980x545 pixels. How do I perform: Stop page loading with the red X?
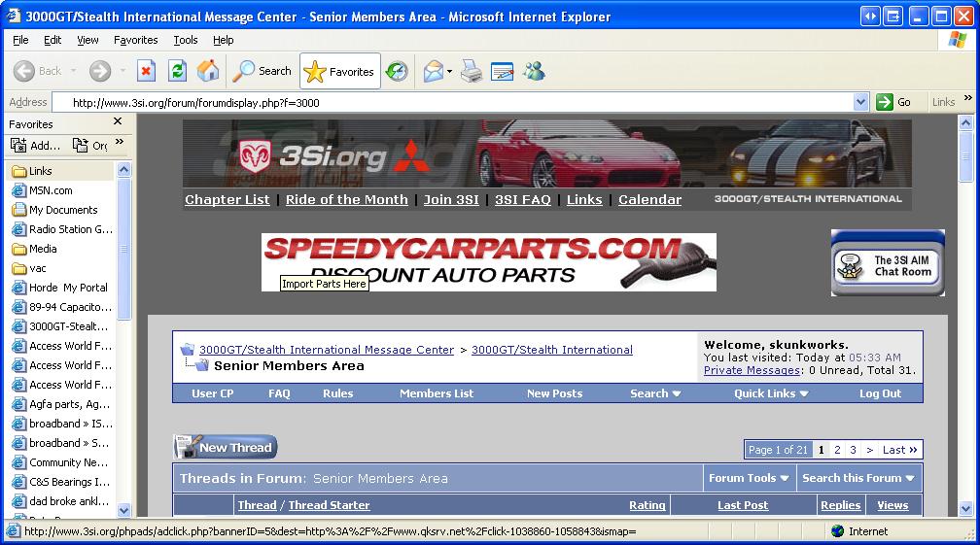coord(146,71)
